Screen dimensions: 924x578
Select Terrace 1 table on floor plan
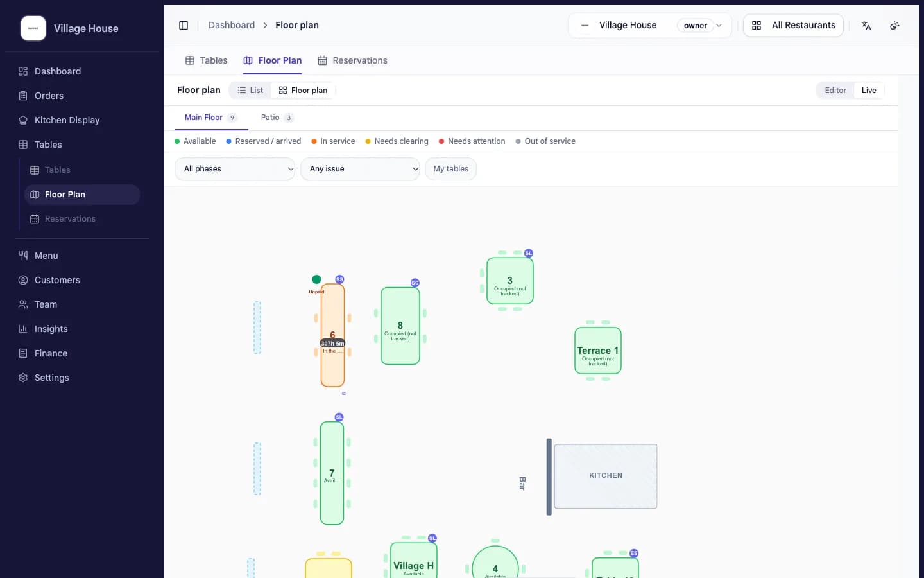pyautogui.click(x=598, y=351)
